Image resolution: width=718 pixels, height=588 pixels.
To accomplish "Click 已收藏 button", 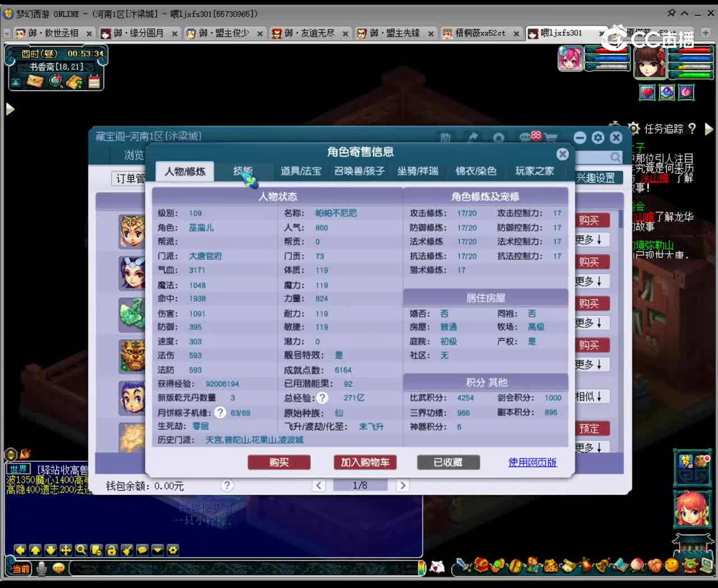I will pyautogui.click(x=448, y=462).
